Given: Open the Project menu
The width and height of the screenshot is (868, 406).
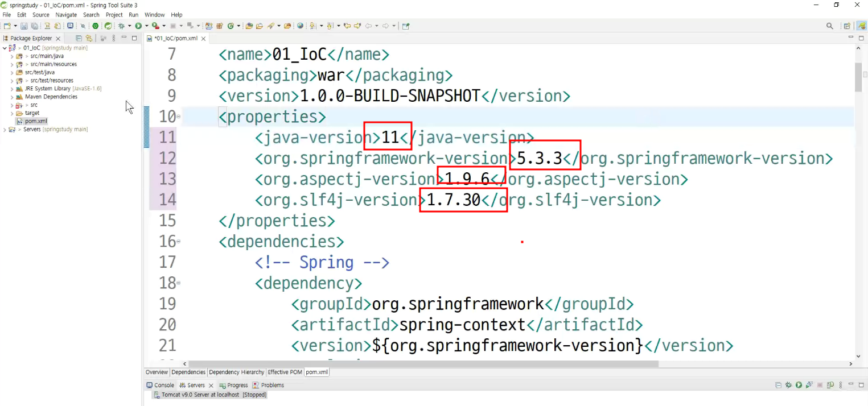Looking at the screenshot, I should [x=114, y=15].
